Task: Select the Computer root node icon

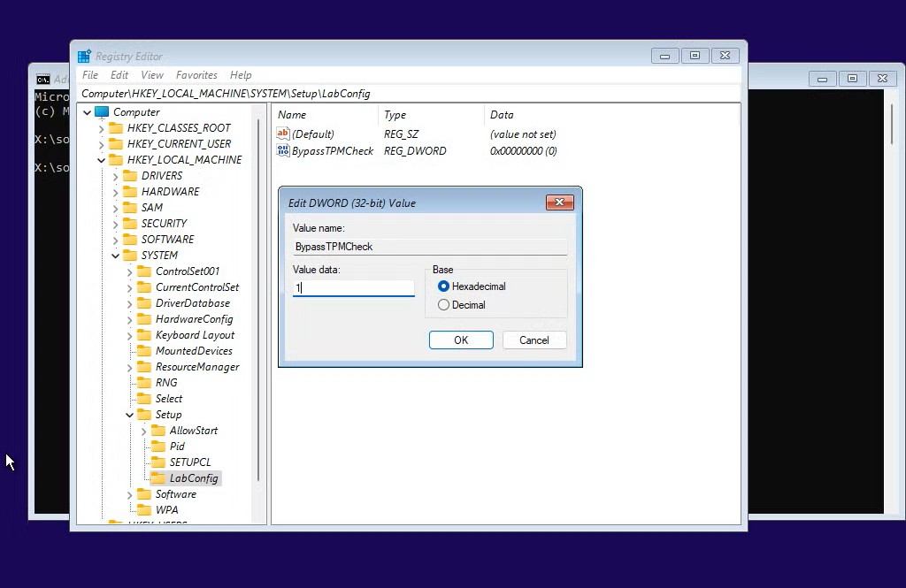Action: point(102,112)
